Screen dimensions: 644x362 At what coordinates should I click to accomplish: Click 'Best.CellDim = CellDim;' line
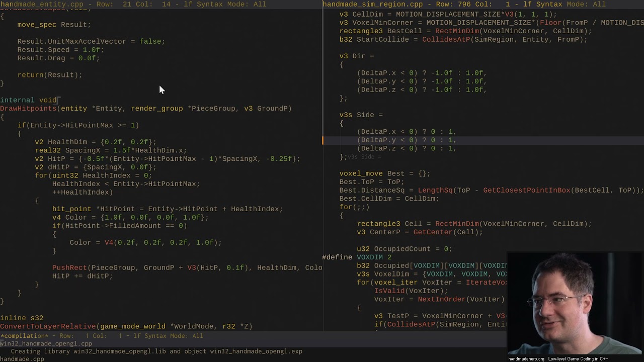point(389,199)
